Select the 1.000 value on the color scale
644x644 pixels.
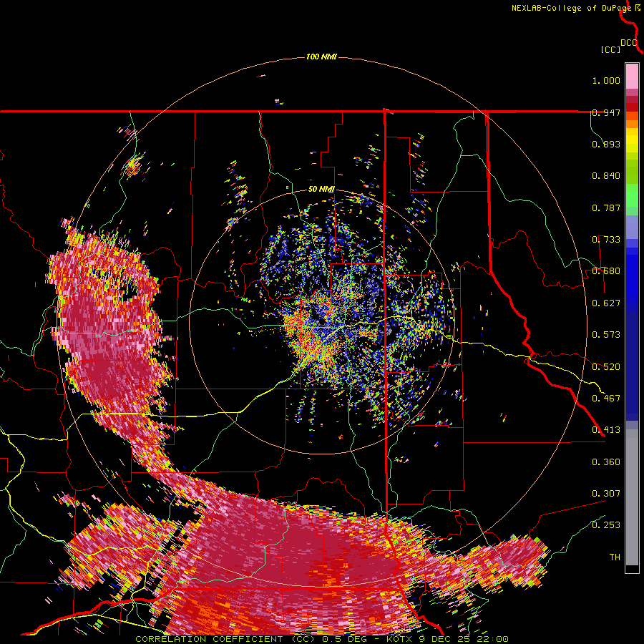click(x=606, y=80)
